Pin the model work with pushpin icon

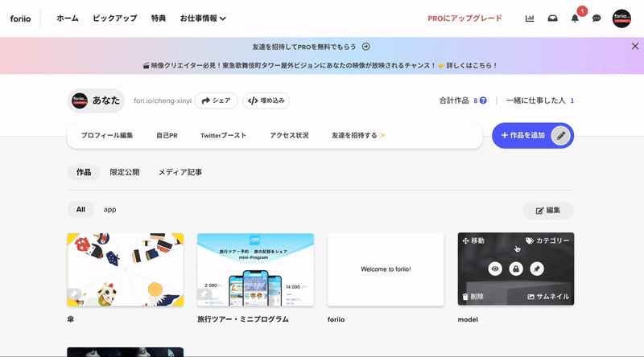click(x=537, y=269)
